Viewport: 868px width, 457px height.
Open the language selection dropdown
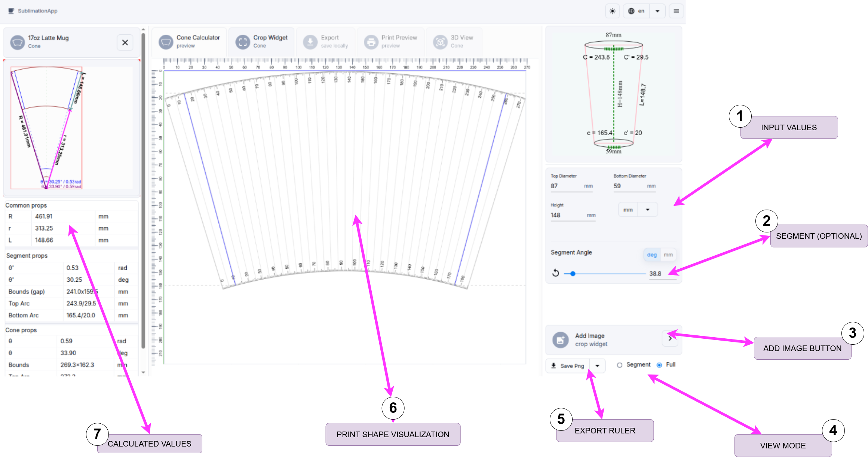pyautogui.click(x=657, y=11)
